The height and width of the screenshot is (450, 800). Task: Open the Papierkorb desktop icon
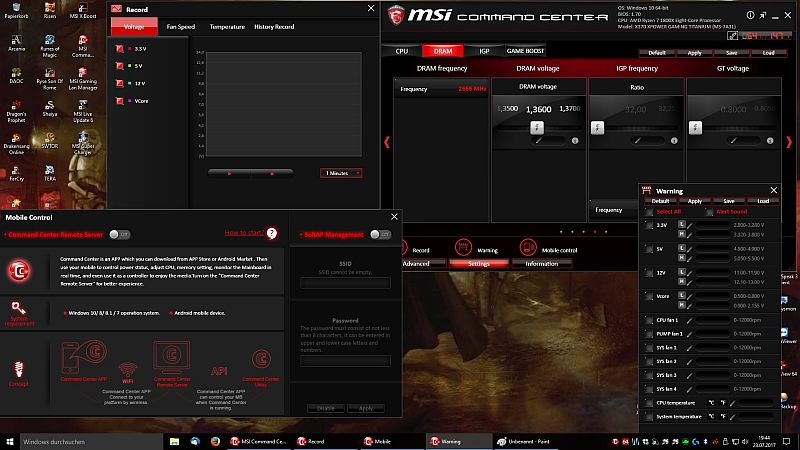pyautogui.click(x=16, y=10)
